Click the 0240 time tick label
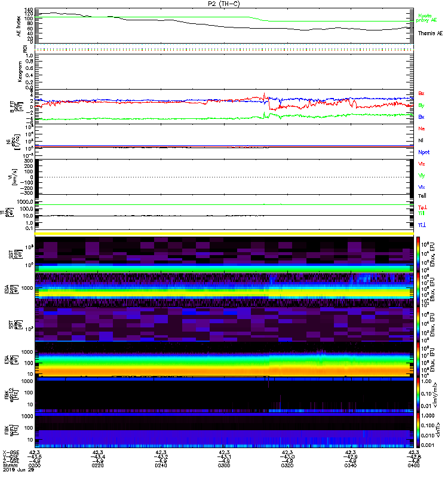448x478 pixels. point(161,465)
